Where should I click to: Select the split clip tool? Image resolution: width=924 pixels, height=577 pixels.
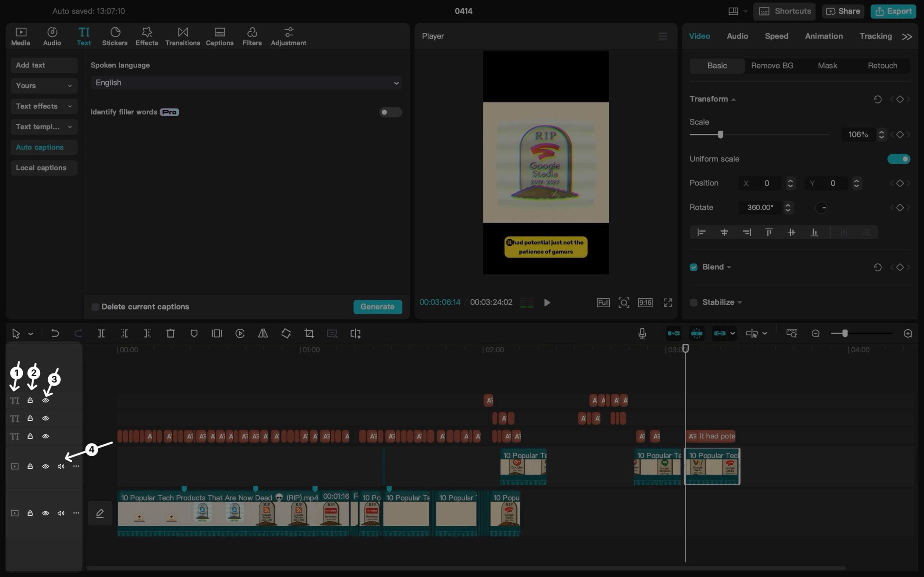pyautogui.click(x=101, y=334)
